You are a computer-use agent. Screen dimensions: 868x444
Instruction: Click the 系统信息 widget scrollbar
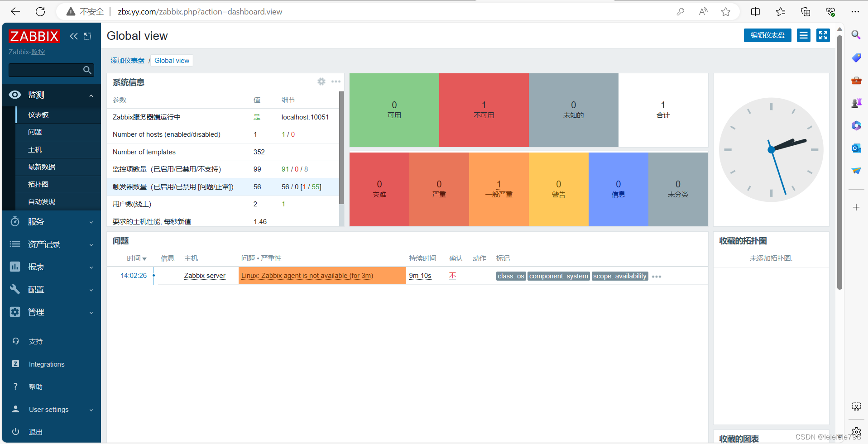[341, 147]
